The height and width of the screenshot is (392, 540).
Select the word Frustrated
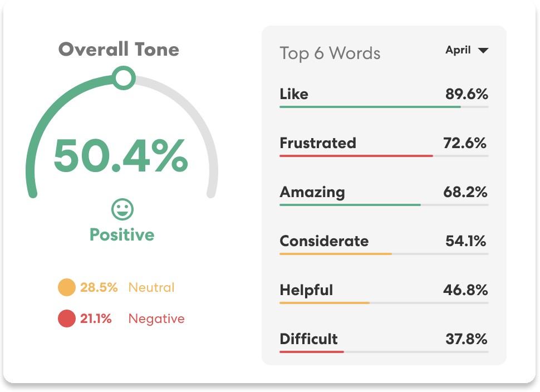tap(317, 143)
